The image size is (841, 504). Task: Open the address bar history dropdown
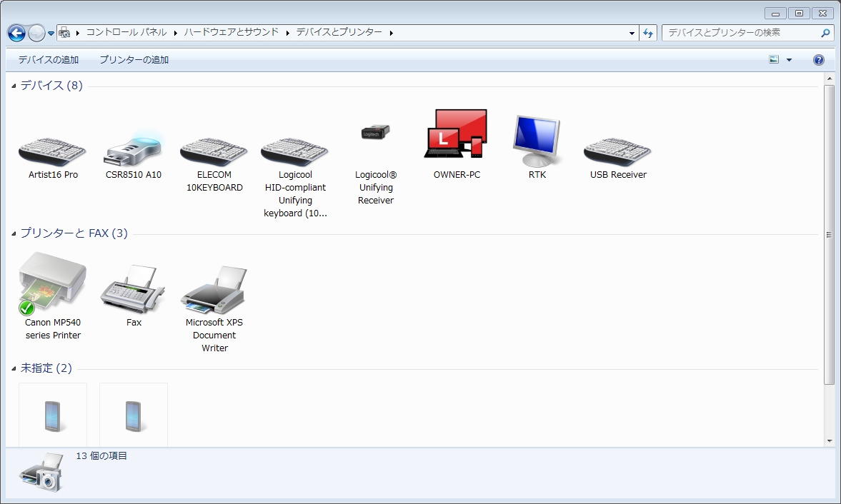[x=632, y=34]
